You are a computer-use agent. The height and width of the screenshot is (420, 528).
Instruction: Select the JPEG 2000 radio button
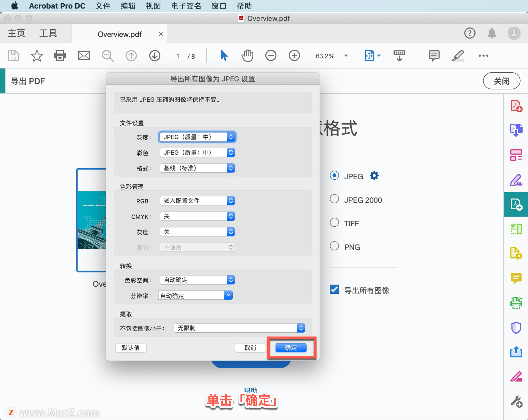[x=334, y=199]
